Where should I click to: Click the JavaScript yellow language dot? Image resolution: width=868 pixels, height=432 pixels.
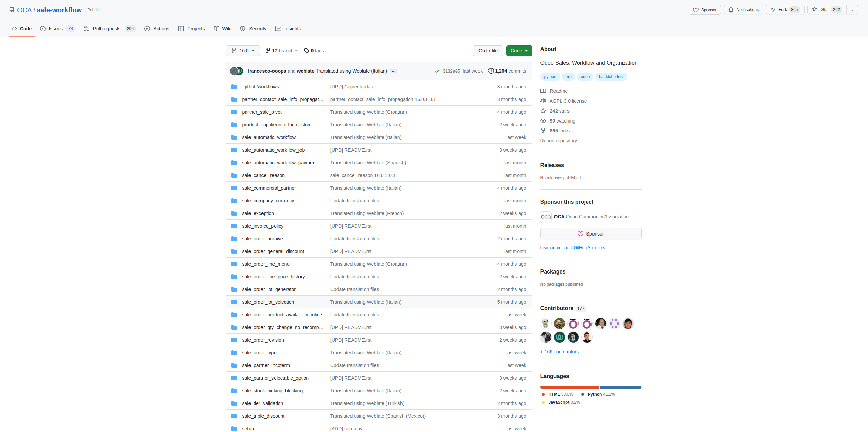tap(543, 402)
